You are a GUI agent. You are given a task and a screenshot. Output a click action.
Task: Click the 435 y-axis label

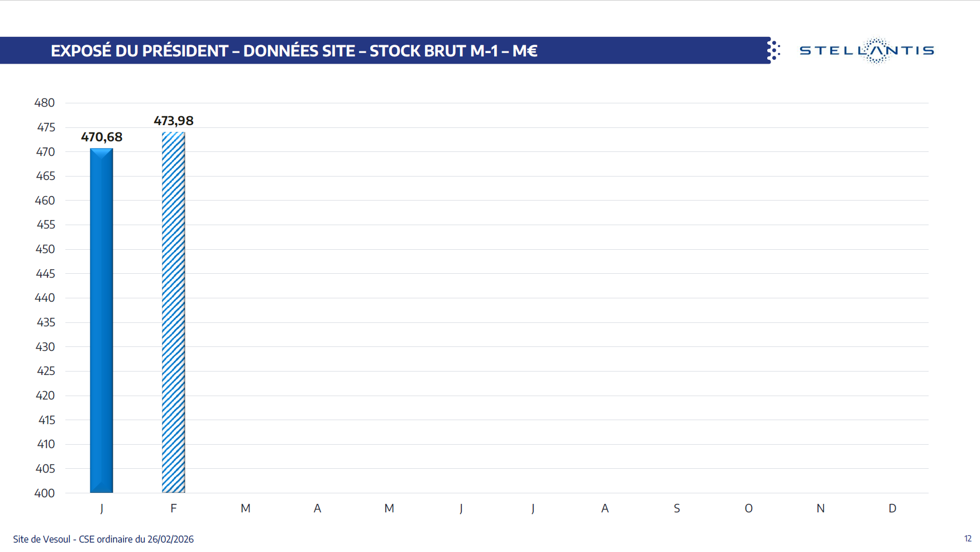(45, 322)
